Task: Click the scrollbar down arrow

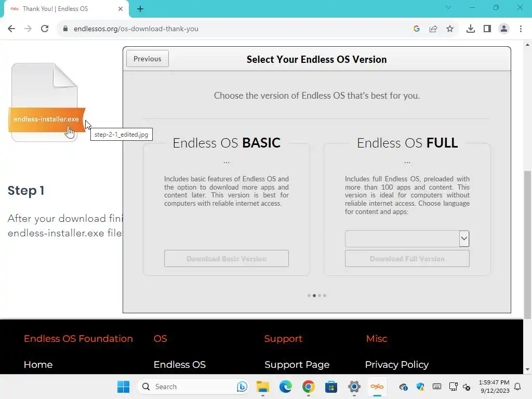Action: point(527,369)
